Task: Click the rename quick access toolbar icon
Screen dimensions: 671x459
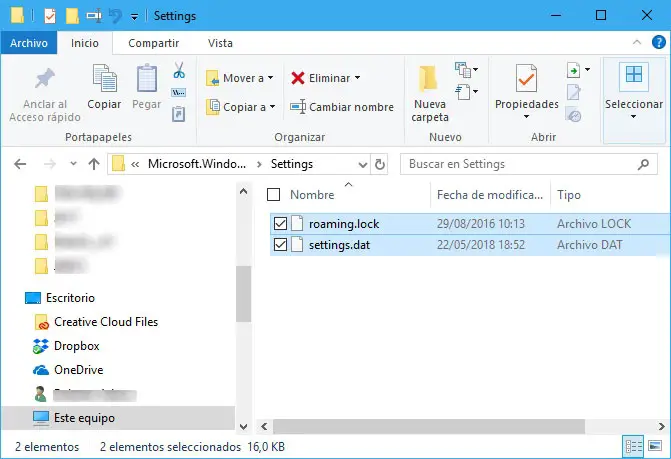Action: point(94,16)
